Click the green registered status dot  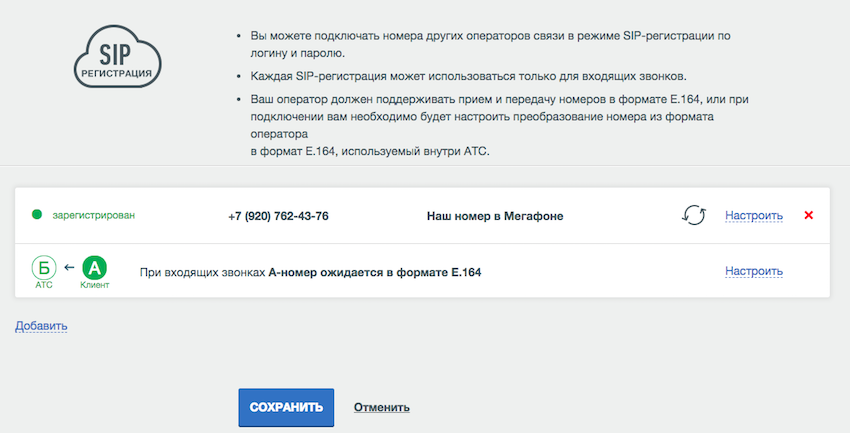[37, 215]
